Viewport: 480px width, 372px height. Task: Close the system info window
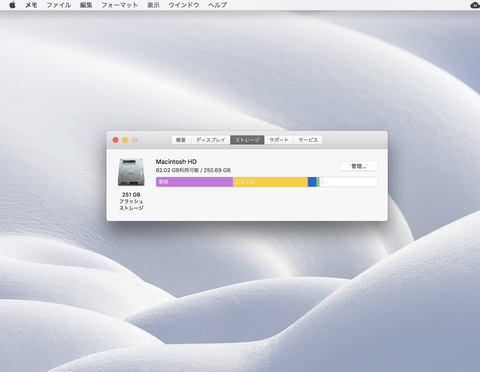115,140
